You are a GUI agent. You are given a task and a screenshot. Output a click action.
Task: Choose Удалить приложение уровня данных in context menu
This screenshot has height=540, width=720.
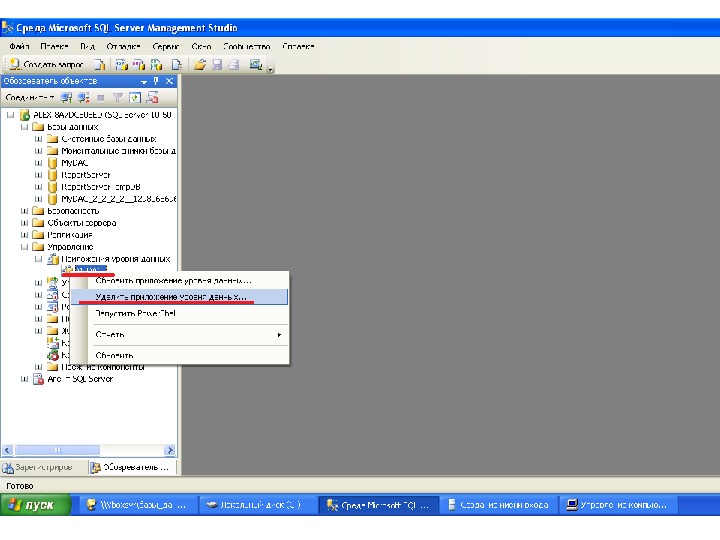(180, 297)
